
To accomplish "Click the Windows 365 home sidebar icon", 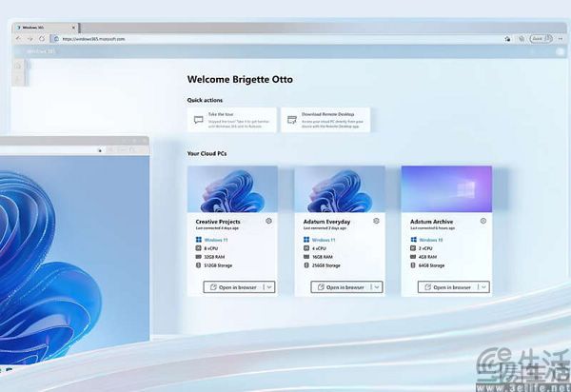I will click(x=17, y=66).
